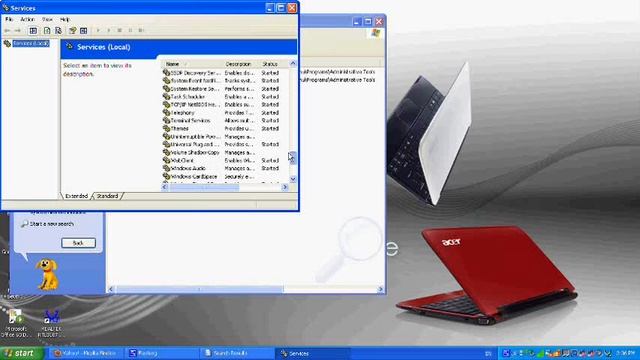Viewport: 640px width, 360px height.
Task: Open the Action menu in Services
Action: click(27, 19)
